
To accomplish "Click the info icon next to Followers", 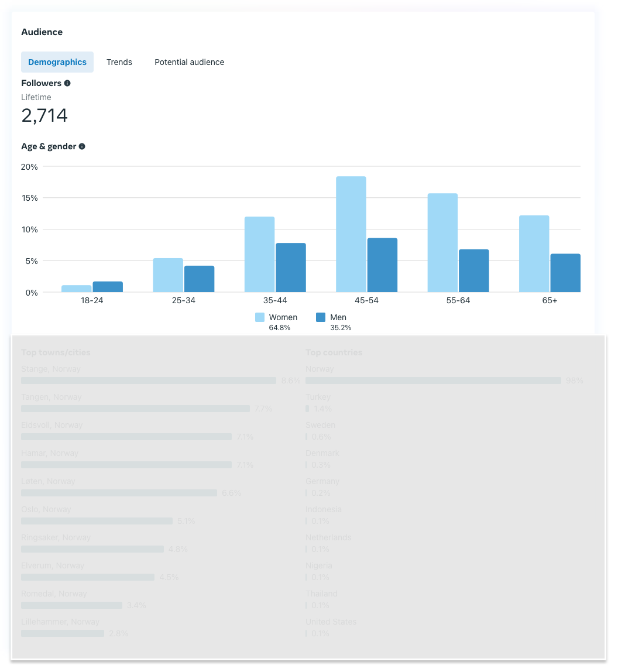I will [x=67, y=83].
